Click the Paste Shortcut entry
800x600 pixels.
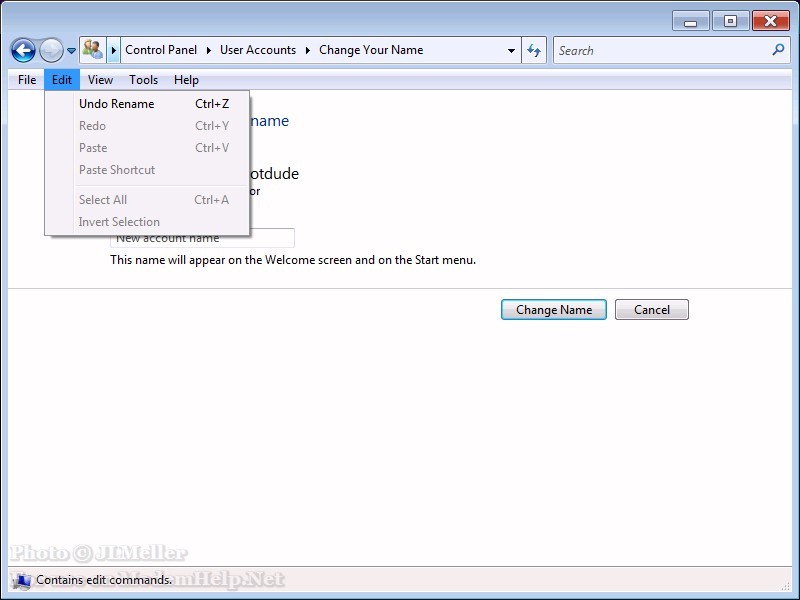pos(147,169)
